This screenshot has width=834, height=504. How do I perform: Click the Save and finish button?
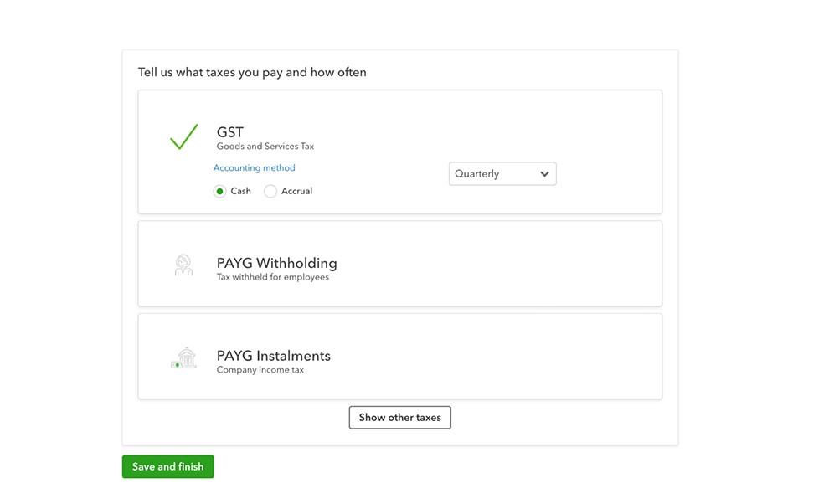pyautogui.click(x=167, y=466)
